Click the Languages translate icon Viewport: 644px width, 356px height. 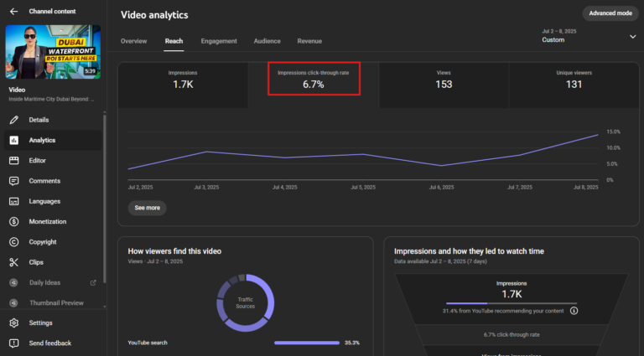[13, 201]
